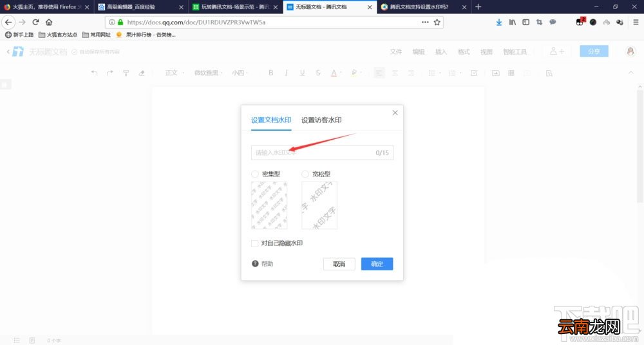
Task: Click the undo arrow in document toolbar
Action: click(x=94, y=73)
